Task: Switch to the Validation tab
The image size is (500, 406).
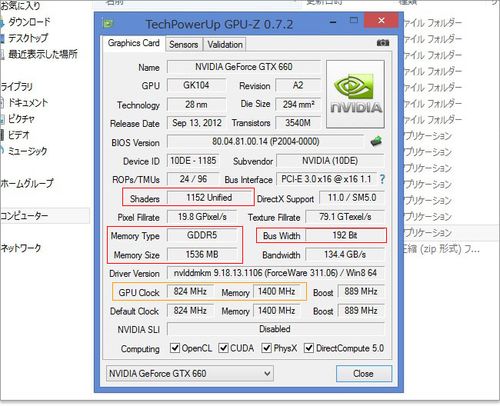Action: coord(225,44)
